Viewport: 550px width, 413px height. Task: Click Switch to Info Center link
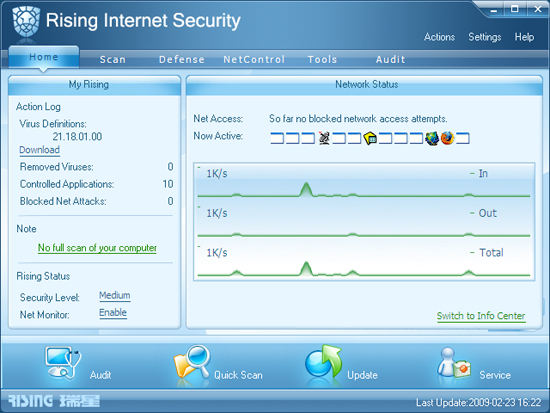[x=481, y=316]
